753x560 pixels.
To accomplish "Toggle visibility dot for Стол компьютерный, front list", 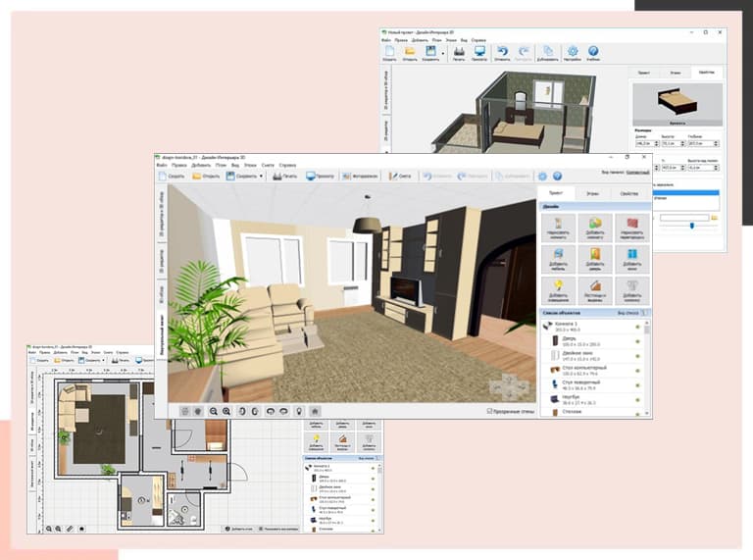I will point(637,371).
